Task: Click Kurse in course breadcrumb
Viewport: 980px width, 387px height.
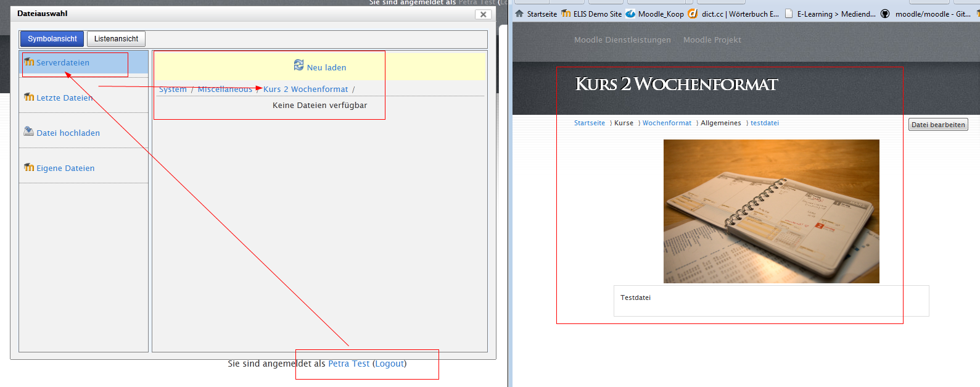Action: pyautogui.click(x=624, y=123)
